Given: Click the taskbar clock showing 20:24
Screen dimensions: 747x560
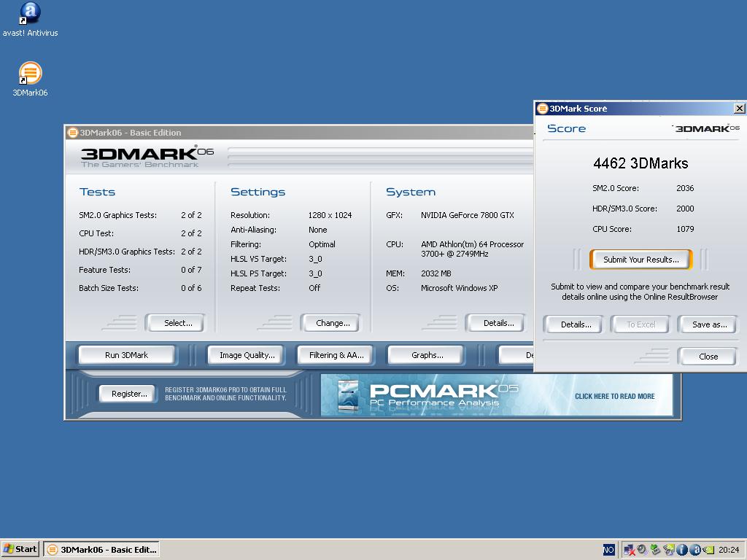Looking at the screenshot, I should click(729, 550).
